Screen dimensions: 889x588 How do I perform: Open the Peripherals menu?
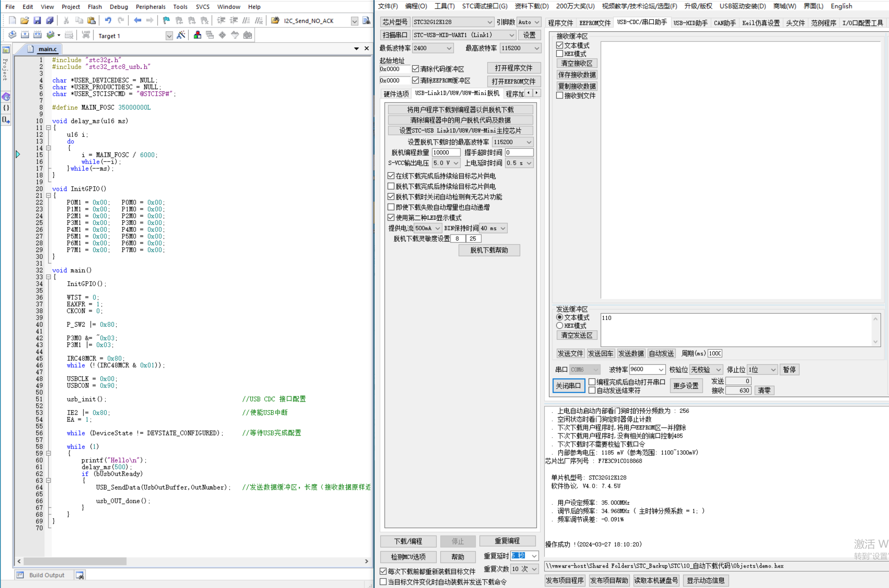(150, 7)
